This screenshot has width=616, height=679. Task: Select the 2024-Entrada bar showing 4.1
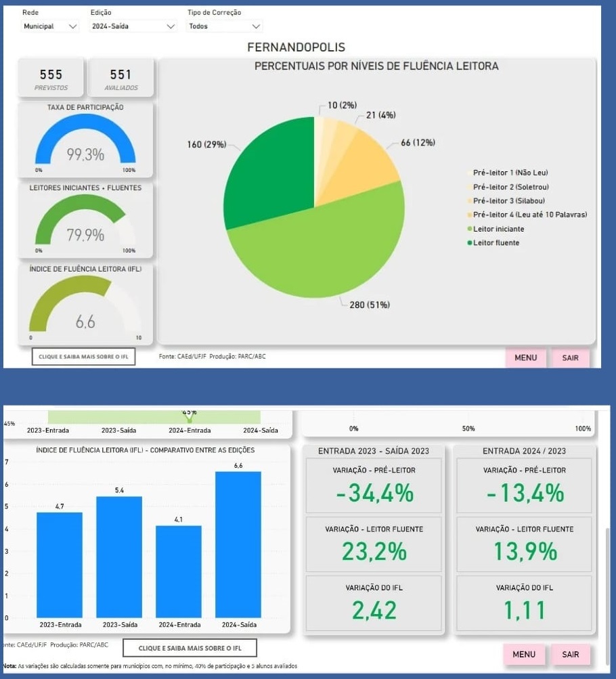tap(179, 571)
